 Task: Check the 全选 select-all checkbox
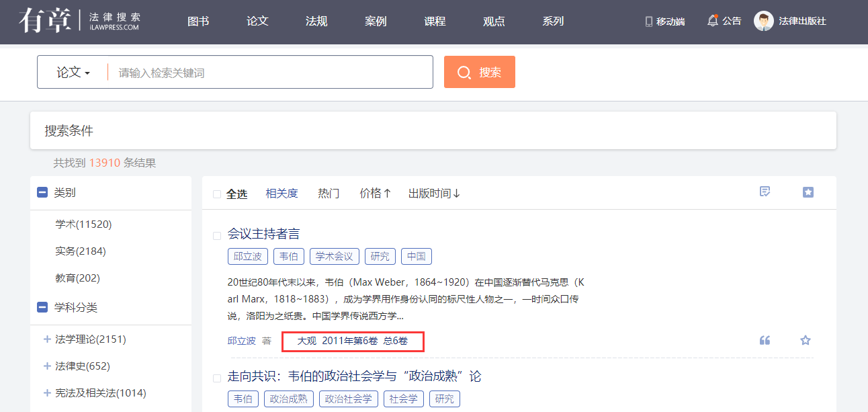[x=217, y=194]
